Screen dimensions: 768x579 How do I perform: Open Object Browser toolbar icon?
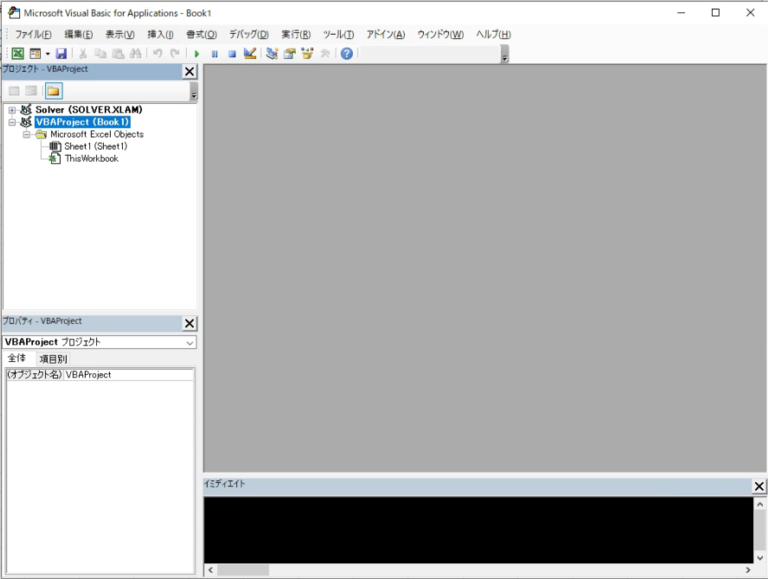coord(307,53)
